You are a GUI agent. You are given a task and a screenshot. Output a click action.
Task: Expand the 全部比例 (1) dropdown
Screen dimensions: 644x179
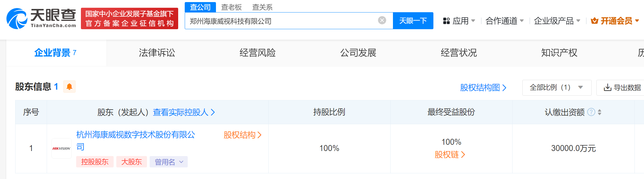point(556,88)
